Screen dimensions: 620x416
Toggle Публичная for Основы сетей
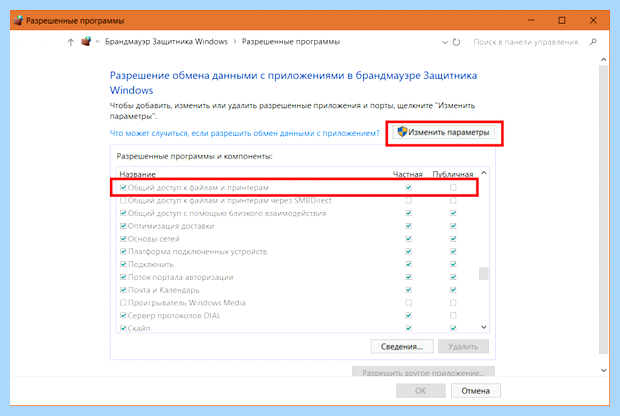coord(453,239)
